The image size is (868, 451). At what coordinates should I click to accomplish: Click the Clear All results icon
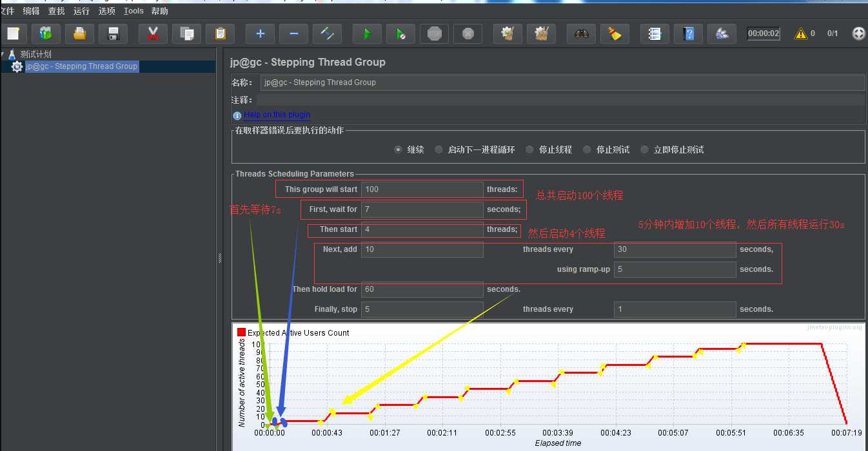541,34
